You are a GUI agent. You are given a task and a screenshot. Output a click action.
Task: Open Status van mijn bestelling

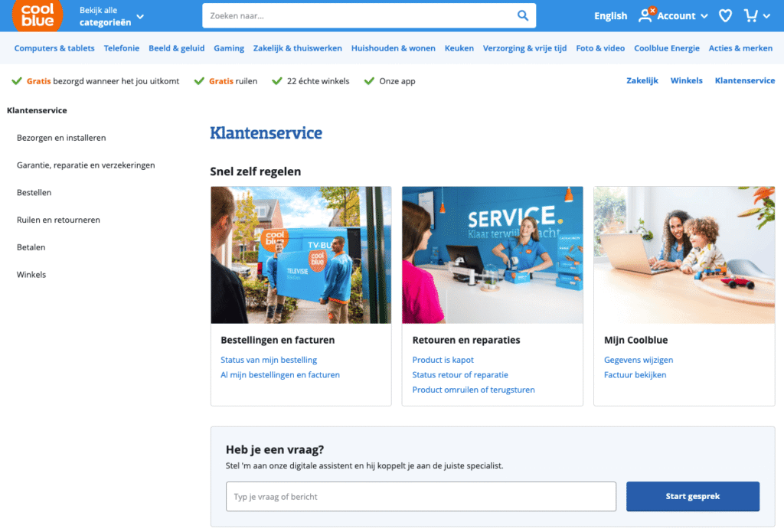pyautogui.click(x=269, y=360)
